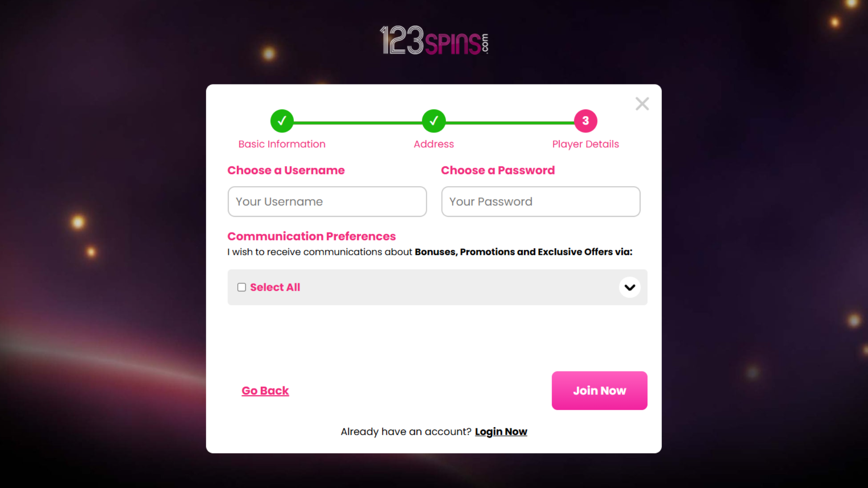Expand communication options with the chevron arrow
The image size is (868, 488).
pyautogui.click(x=630, y=287)
